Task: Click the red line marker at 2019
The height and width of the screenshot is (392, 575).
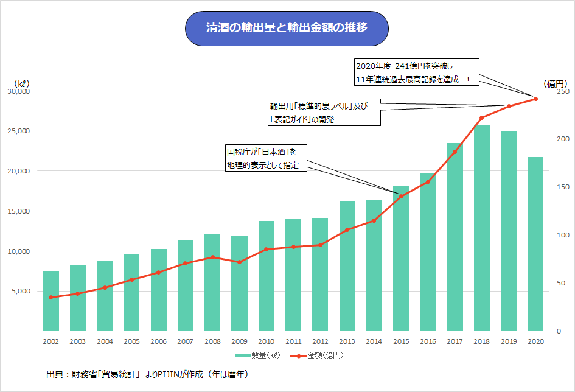Action: 509,107
